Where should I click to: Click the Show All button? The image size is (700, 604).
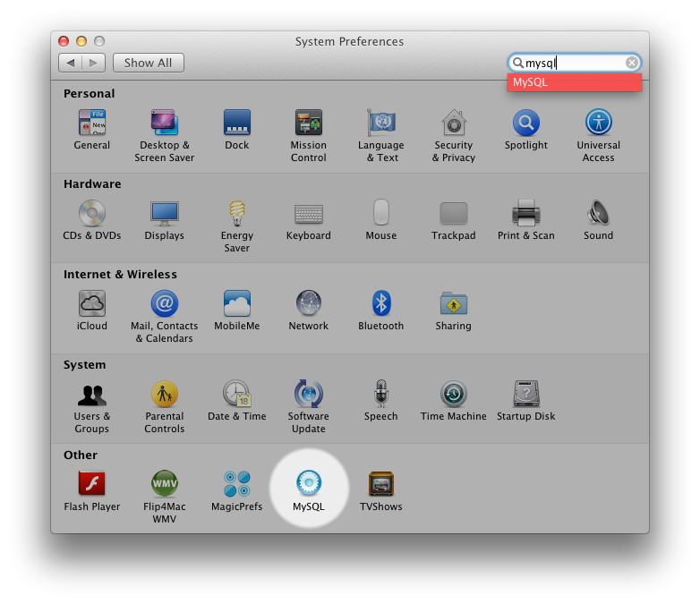[x=149, y=63]
